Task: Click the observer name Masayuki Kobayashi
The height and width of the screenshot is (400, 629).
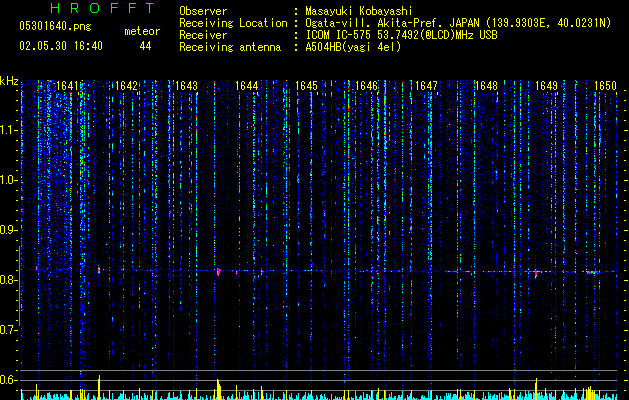Action: [359, 11]
